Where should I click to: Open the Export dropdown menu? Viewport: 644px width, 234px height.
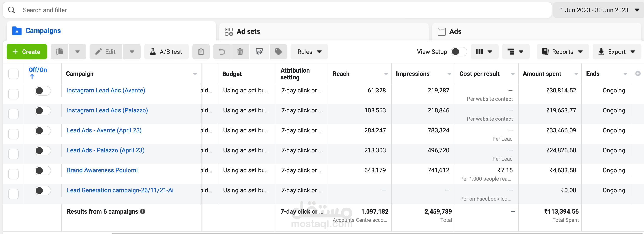tap(616, 52)
